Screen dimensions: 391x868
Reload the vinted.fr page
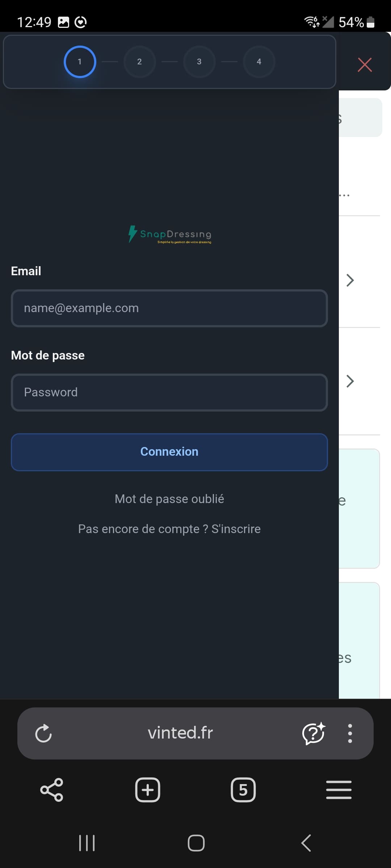click(x=44, y=733)
